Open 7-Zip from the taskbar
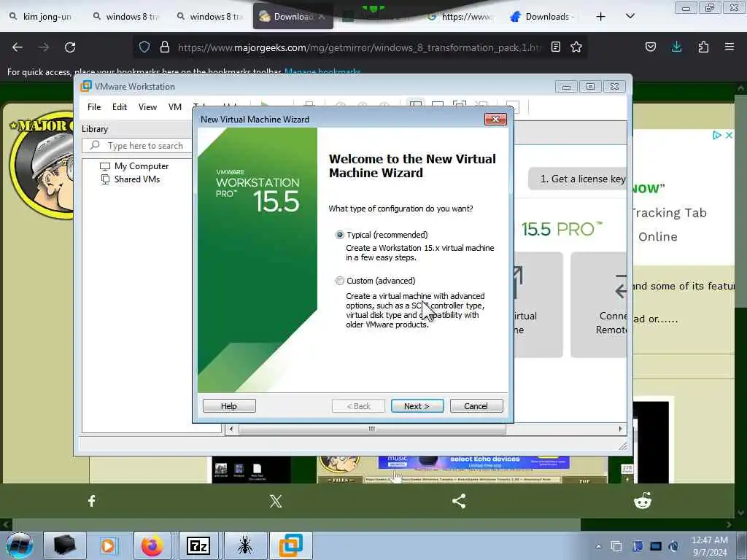747x560 pixels. tap(198, 545)
